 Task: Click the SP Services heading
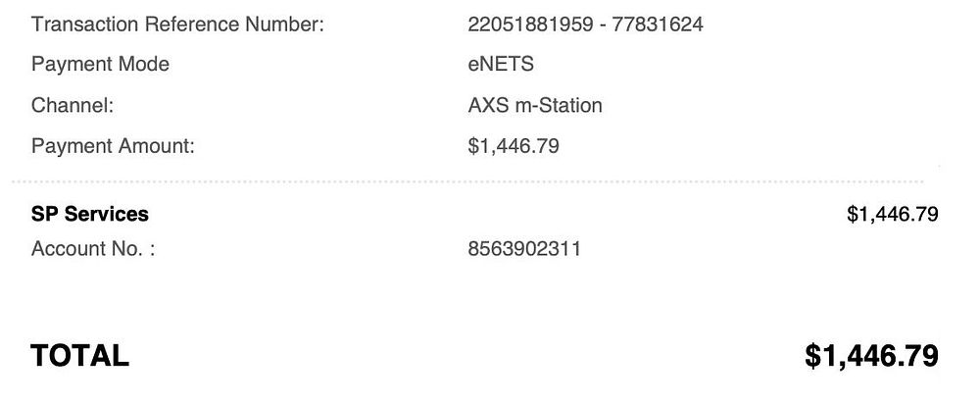click(x=90, y=214)
